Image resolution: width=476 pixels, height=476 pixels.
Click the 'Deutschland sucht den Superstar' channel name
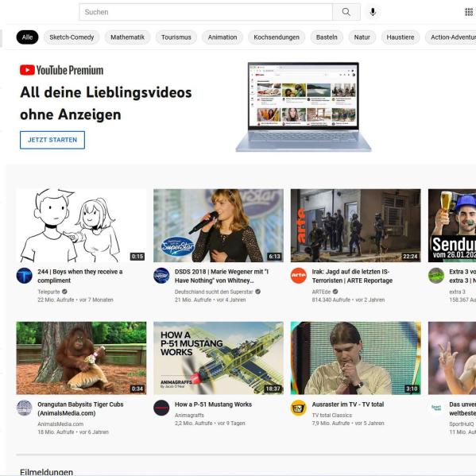pos(214,292)
